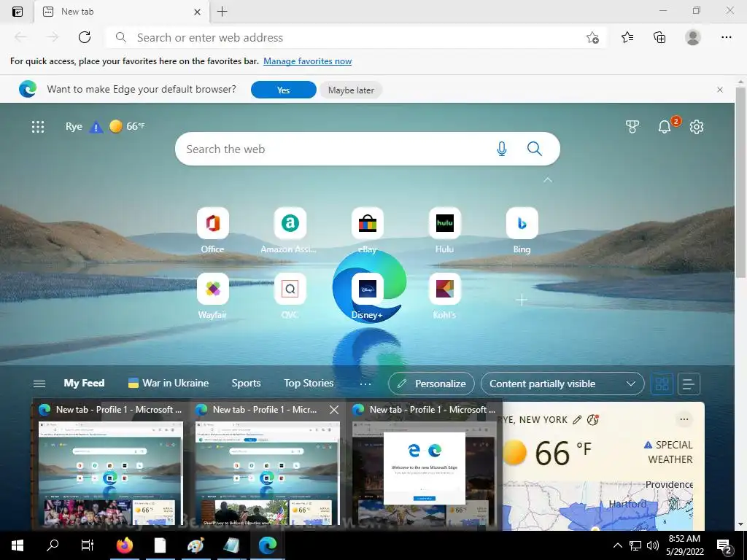Open the eBay quick link
This screenshot has height=560, width=747.
click(368, 230)
